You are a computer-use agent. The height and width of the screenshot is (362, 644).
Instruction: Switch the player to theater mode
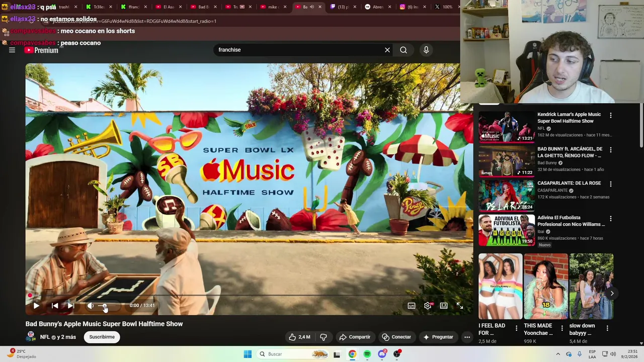[x=444, y=306]
